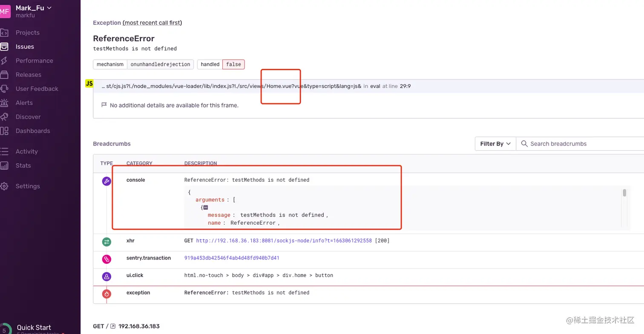View the Stats page
The image size is (644, 334).
(x=23, y=166)
